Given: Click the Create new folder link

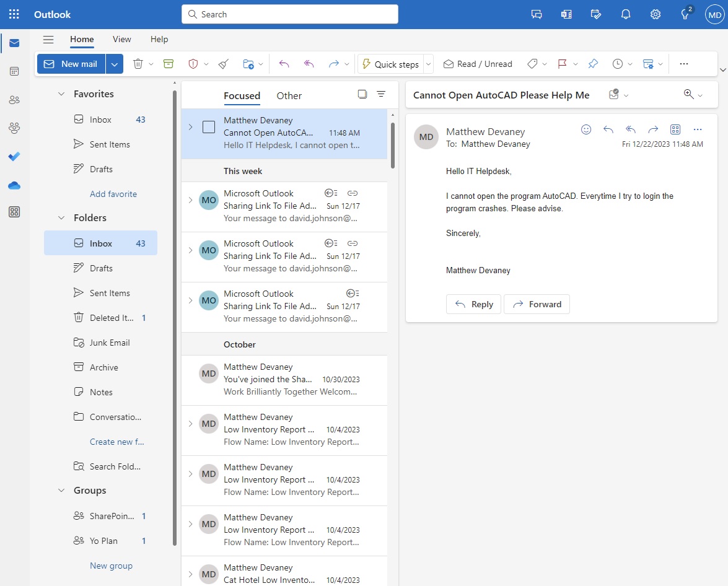Looking at the screenshot, I should [118, 441].
